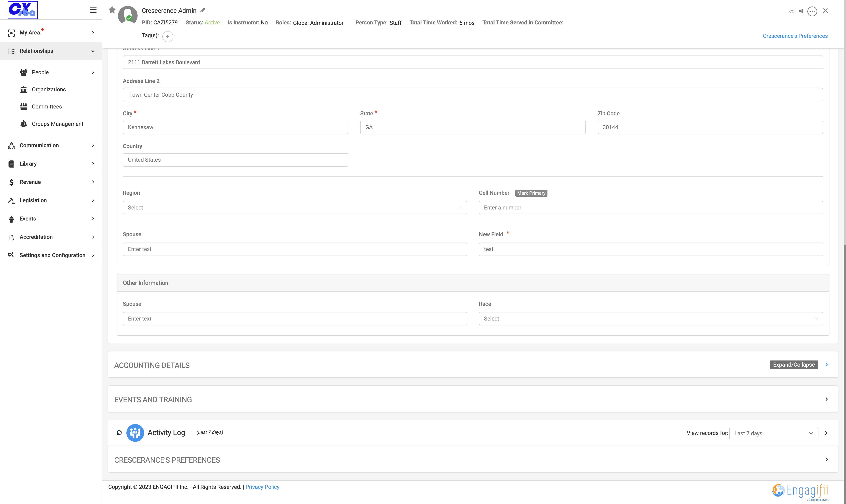Expand Settings and Configuration menu

51,255
